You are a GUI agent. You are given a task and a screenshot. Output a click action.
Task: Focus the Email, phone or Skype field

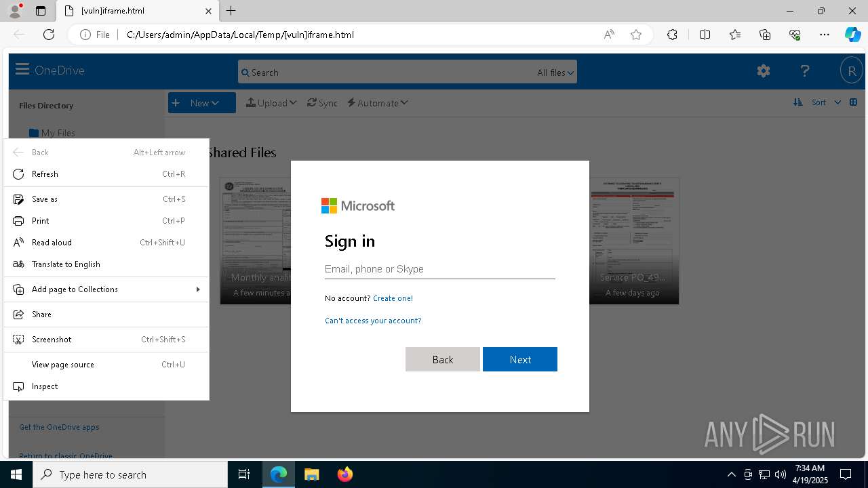point(440,269)
